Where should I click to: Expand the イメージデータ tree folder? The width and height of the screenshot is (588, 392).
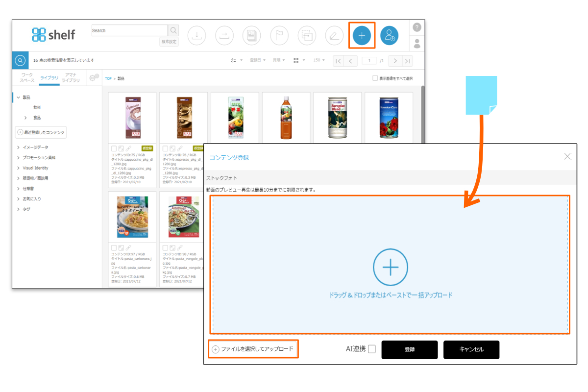[19, 147]
